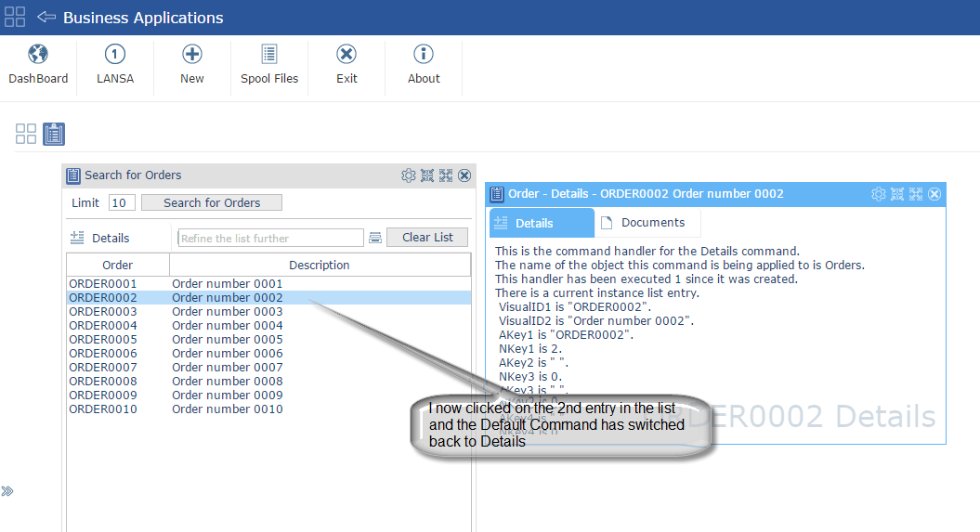Open the list options icon beside filter
980x532 pixels.
tap(375, 238)
